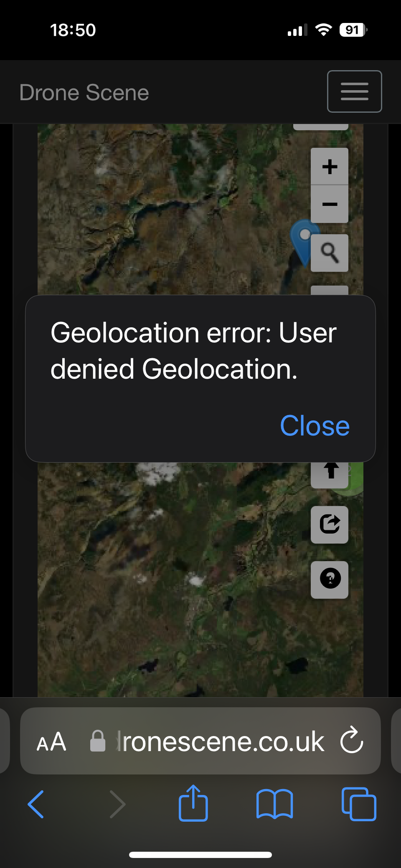Open Safari AA page settings menu
Image resolution: width=401 pixels, height=868 pixels.
click(x=51, y=742)
